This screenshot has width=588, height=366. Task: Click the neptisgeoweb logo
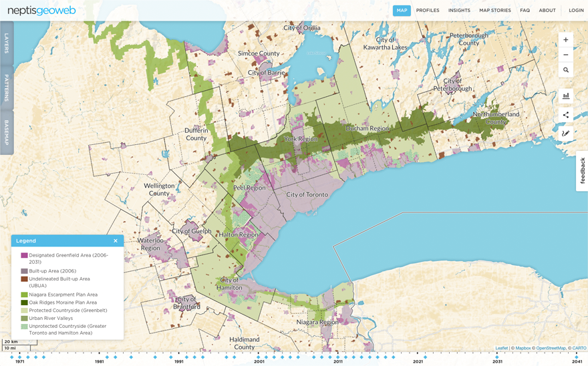pos(41,11)
